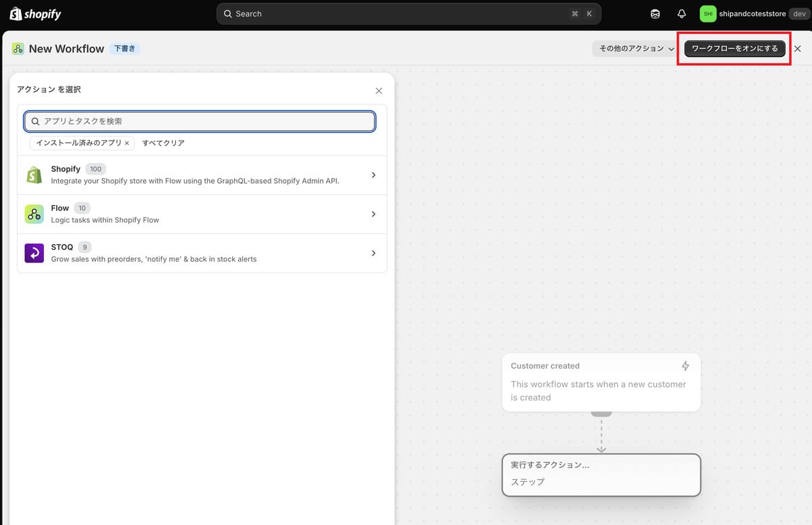Click the green SHI store avatar
The image size is (812, 525).
click(708, 14)
